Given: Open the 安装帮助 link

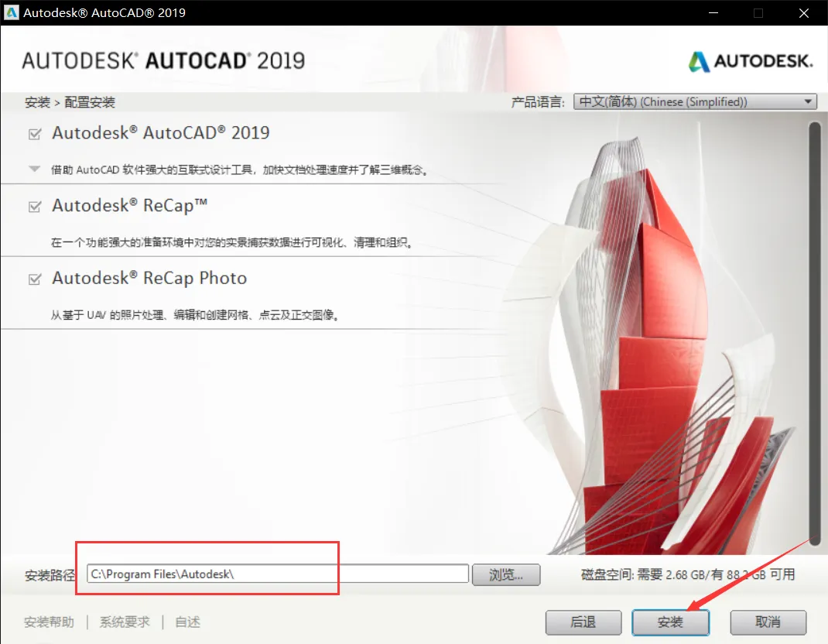Looking at the screenshot, I should pyautogui.click(x=49, y=622).
